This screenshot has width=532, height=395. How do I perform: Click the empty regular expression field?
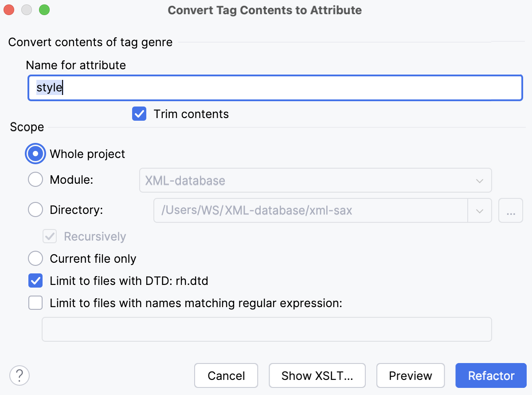point(266,329)
